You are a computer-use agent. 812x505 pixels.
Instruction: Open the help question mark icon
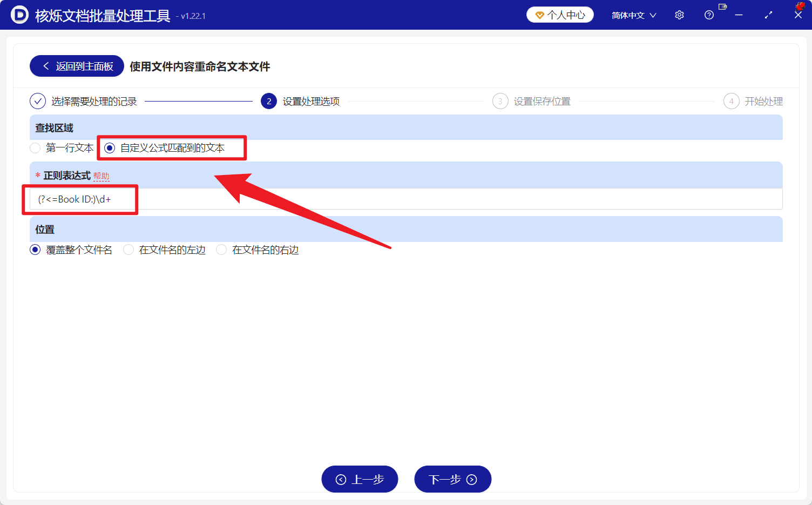709,15
